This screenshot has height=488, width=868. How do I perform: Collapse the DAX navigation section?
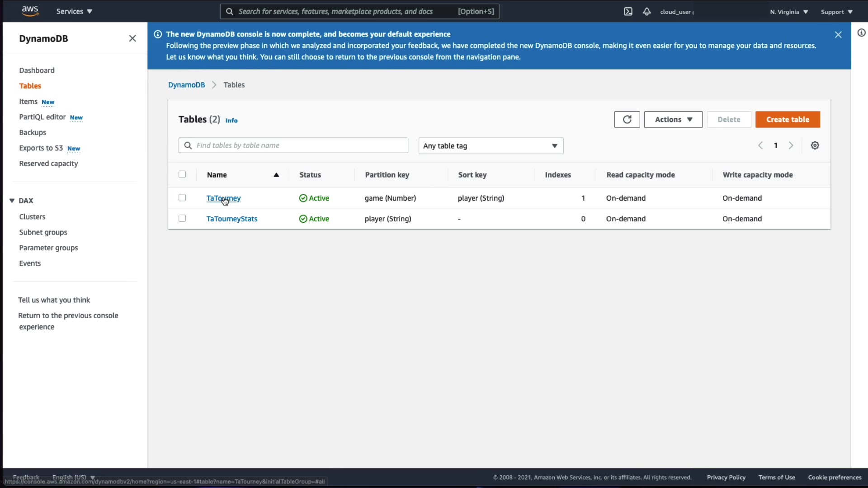(12, 201)
